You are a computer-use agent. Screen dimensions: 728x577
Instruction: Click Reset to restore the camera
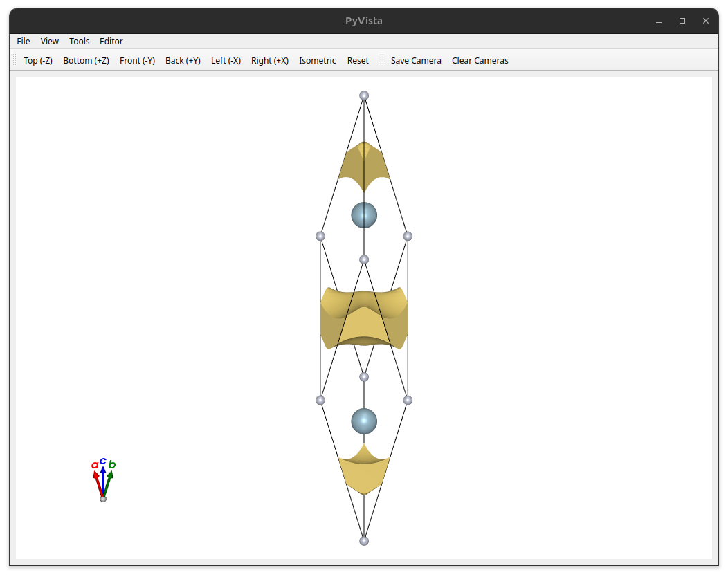[358, 61]
